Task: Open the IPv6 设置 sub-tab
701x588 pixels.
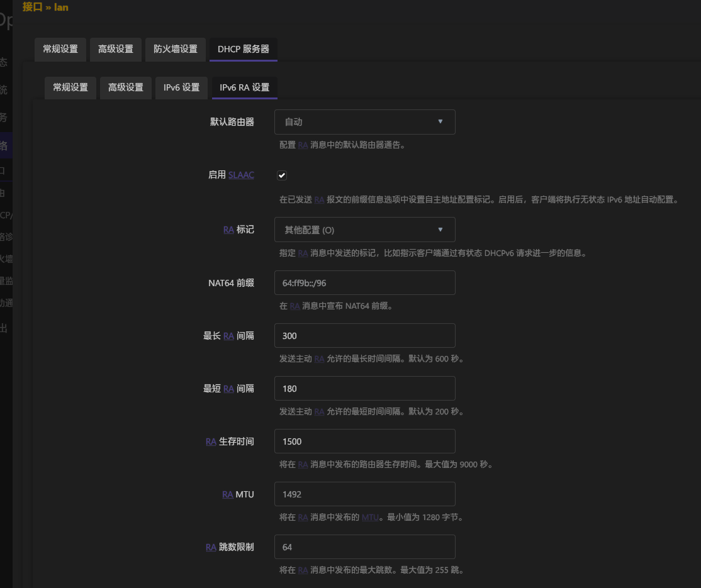Action: tap(181, 88)
